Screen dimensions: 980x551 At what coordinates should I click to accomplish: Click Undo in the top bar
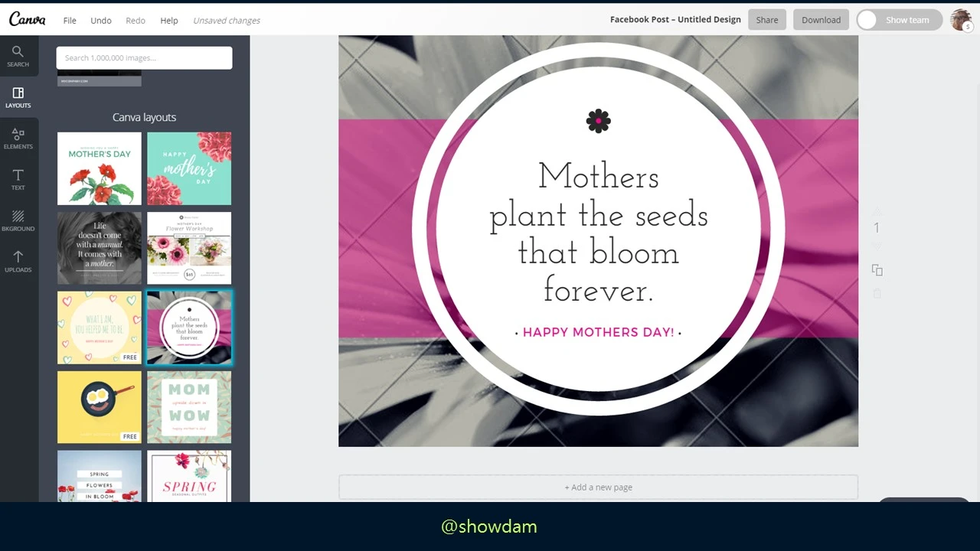coord(101,21)
